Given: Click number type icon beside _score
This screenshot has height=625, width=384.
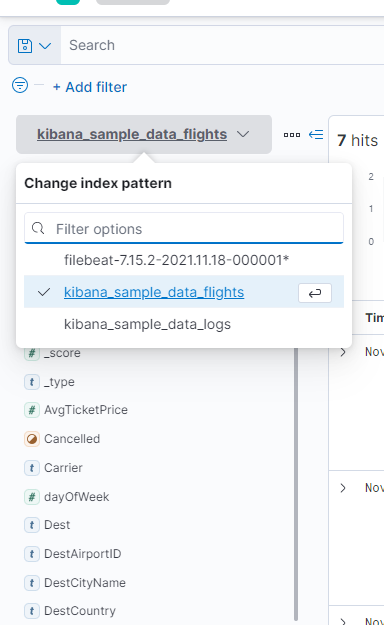Looking at the screenshot, I should [32, 353].
